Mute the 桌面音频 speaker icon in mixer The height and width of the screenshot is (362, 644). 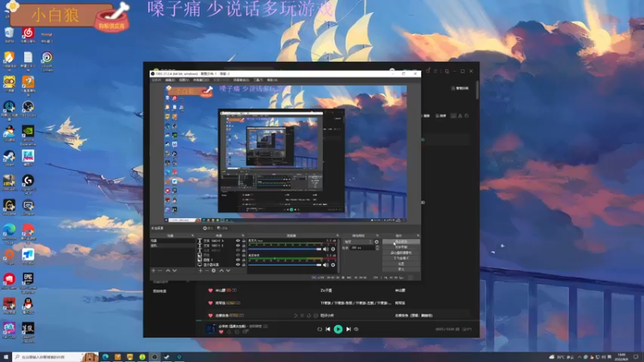click(x=326, y=265)
